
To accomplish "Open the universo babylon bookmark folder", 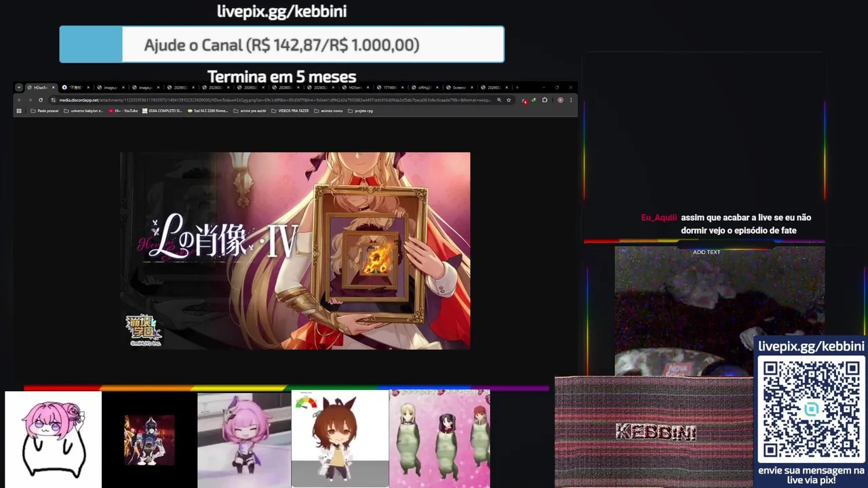I will point(83,110).
